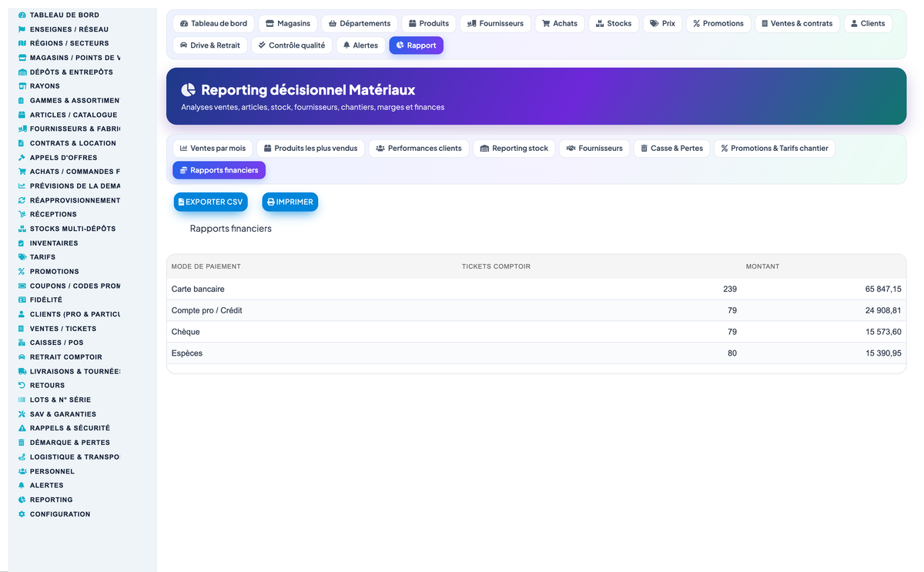Click the Lots & N° série barcode icon
The height and width of the screenshot is (572, 924).
[22, 400]
